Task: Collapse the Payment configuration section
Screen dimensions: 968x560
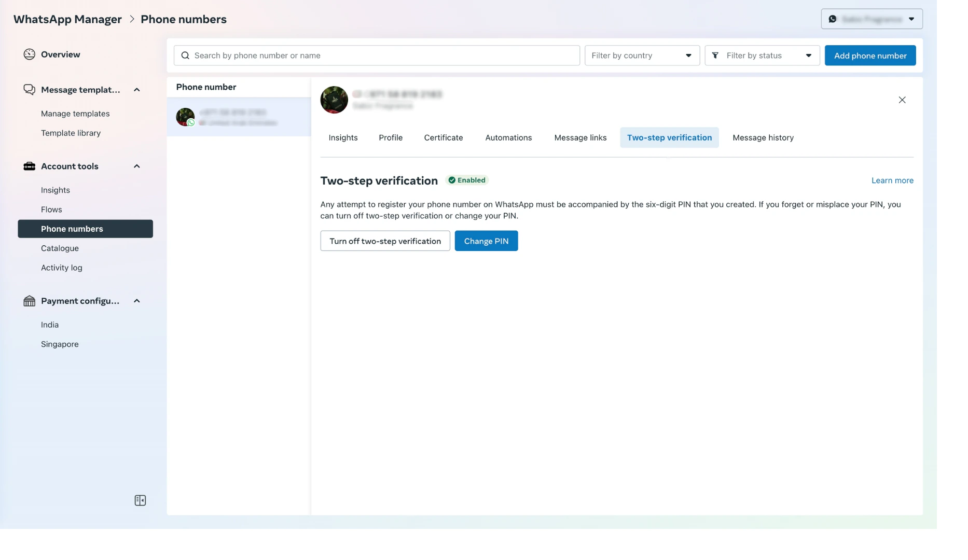Action: point(137,301)
